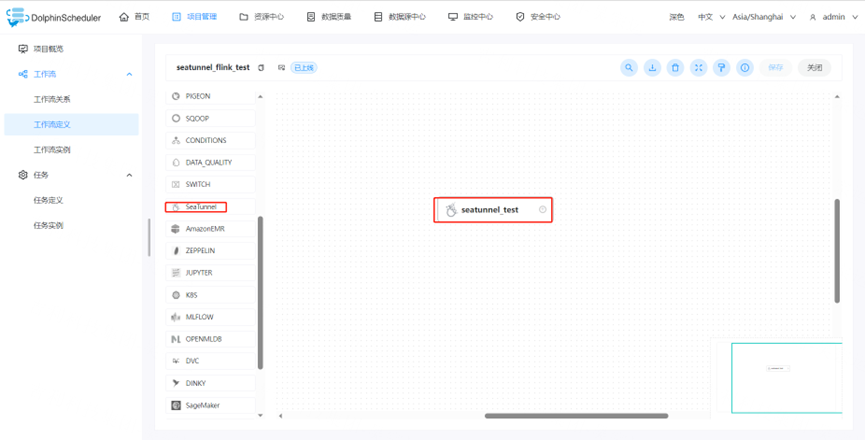Open 项目概览 in the sidebar

tap(71, 49)
